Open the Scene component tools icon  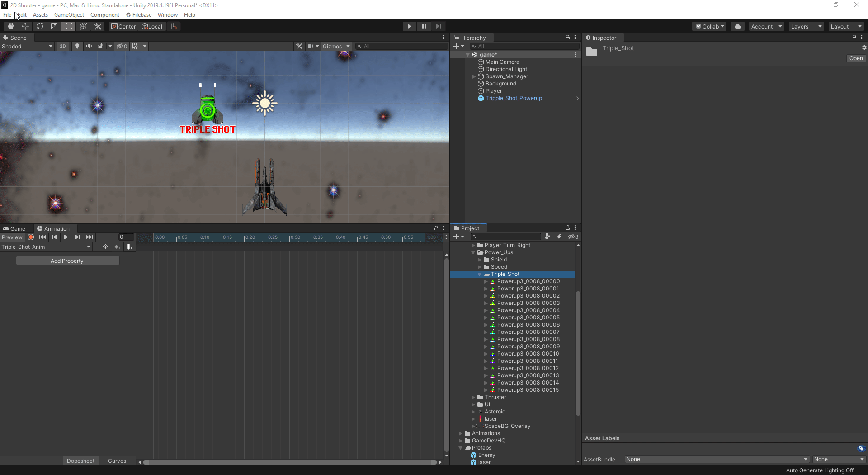click(x=299, y=46)
